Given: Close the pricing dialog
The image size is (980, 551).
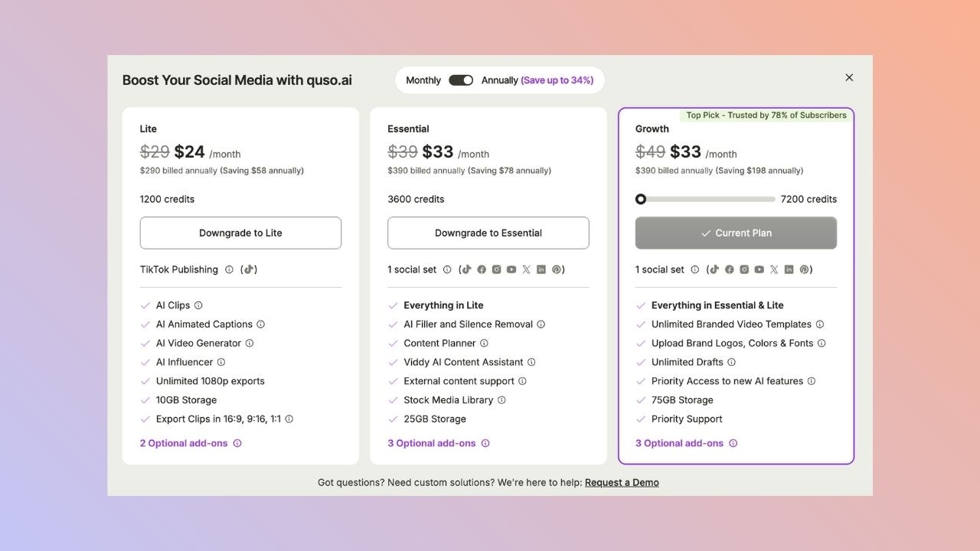Looking at the screenshot, I should (849, 77).
